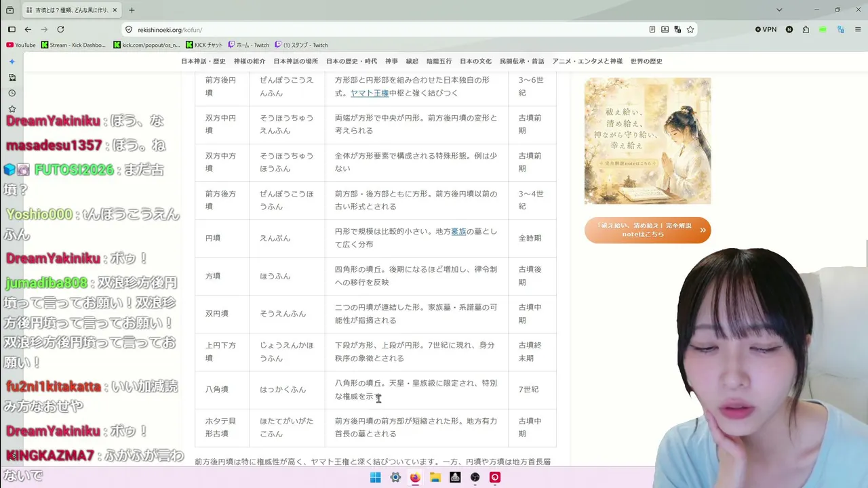The height and width of the screenshot is (488, 868).
Task: Open 日本神話の場所 menu
Action: (x=295, y=61)
